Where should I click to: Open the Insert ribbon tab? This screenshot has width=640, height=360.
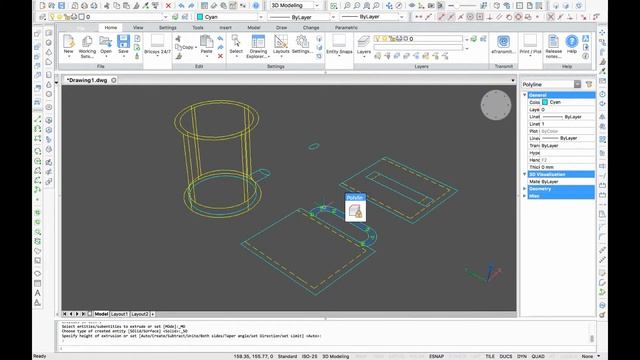click(x=225, y=27)
